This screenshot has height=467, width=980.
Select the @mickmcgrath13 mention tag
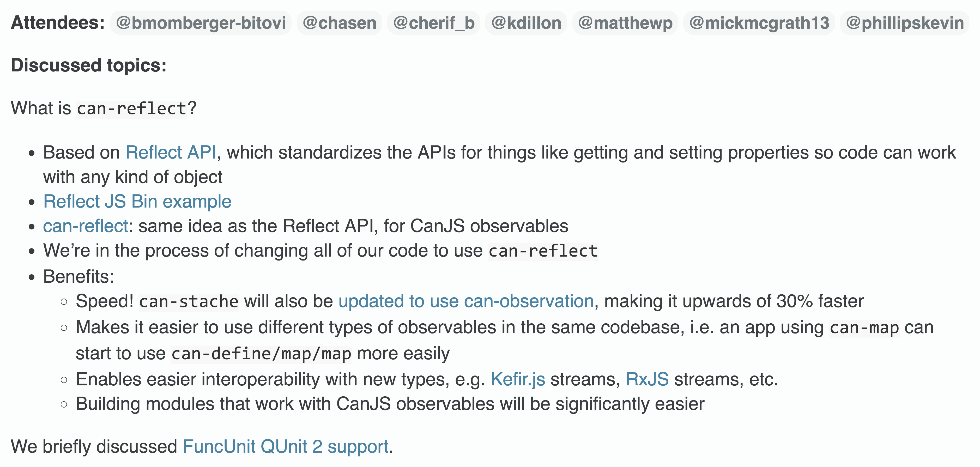[759, 23]
